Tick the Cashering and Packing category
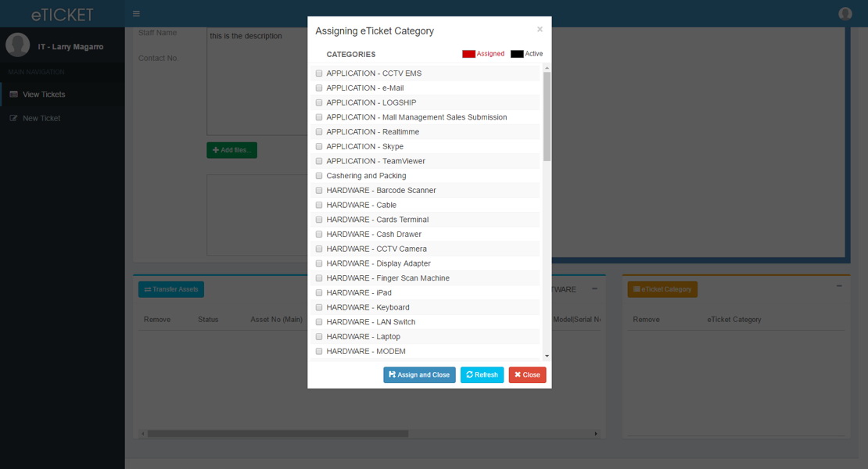 [319, 175]
